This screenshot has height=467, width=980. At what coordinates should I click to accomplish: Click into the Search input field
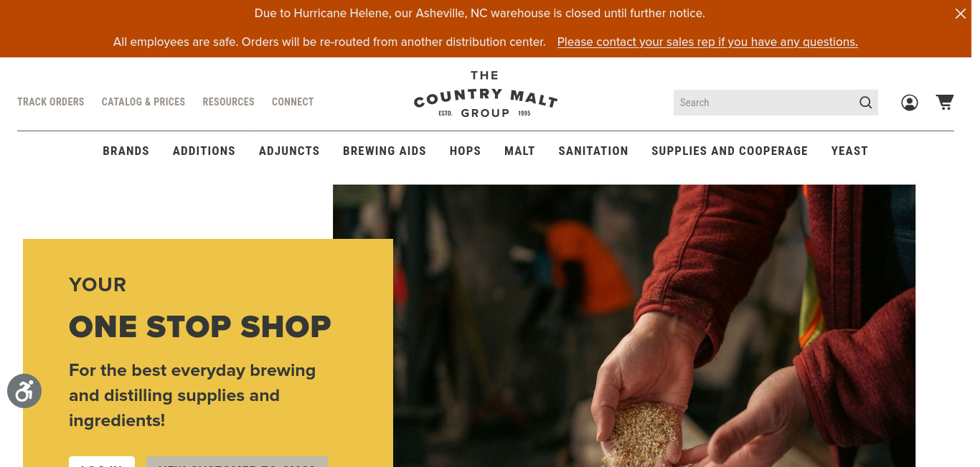tap(765, 103)
